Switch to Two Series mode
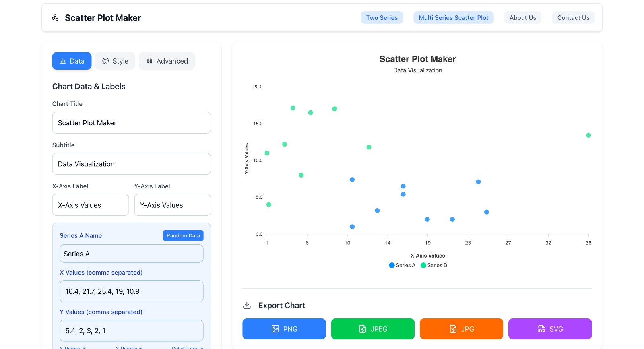 (x=382, y=17)
